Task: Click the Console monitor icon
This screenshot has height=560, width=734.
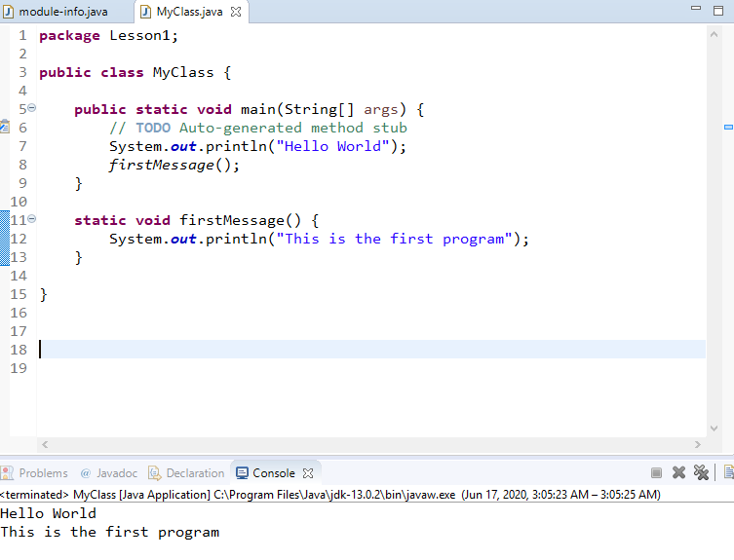Action: [242, 473]
